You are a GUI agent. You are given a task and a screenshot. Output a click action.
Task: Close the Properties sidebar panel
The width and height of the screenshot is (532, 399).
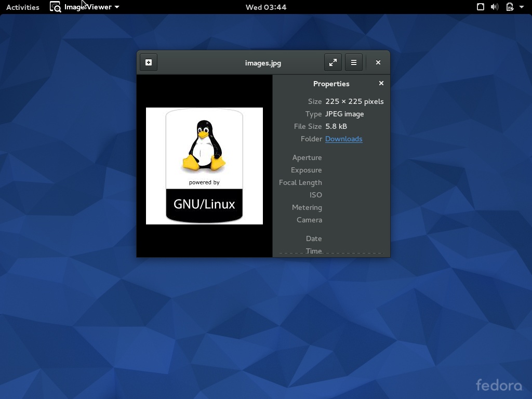[x=381, y=83]
